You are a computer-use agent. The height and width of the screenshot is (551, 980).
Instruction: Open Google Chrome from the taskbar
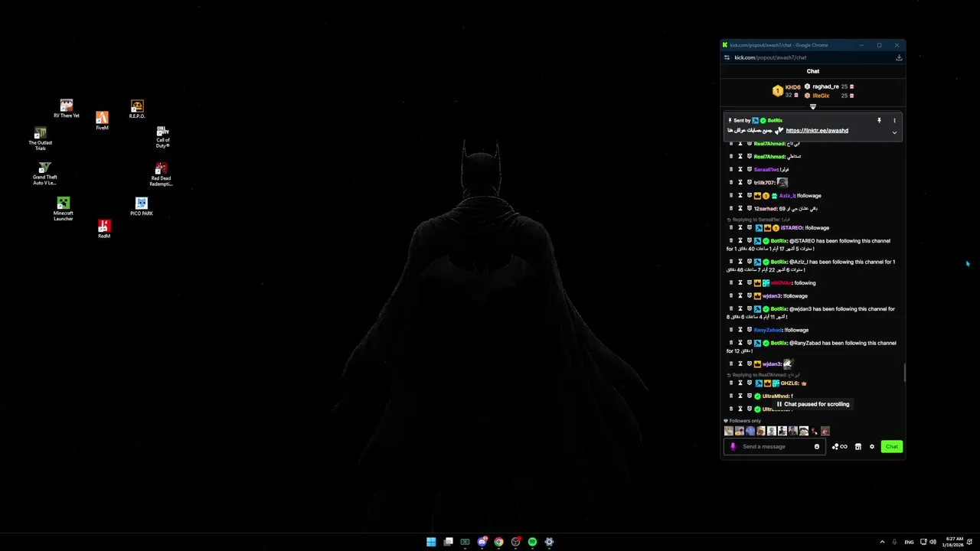pos(498,542)
